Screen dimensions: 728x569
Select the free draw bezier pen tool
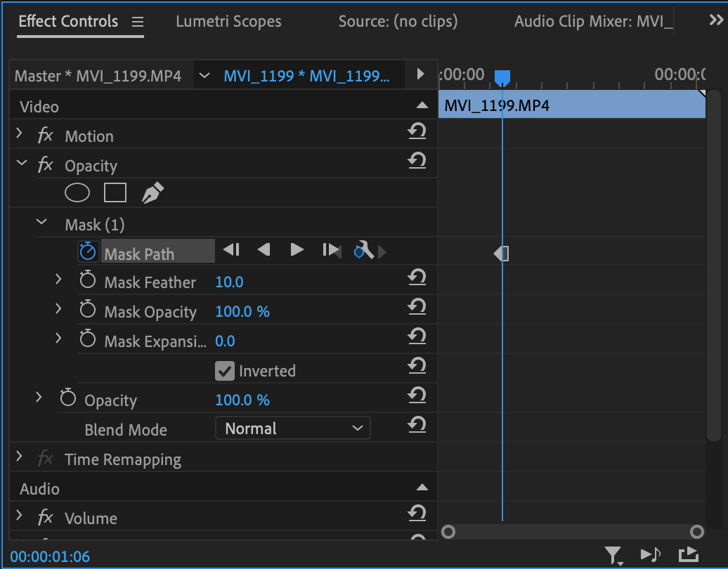[152, 192]
